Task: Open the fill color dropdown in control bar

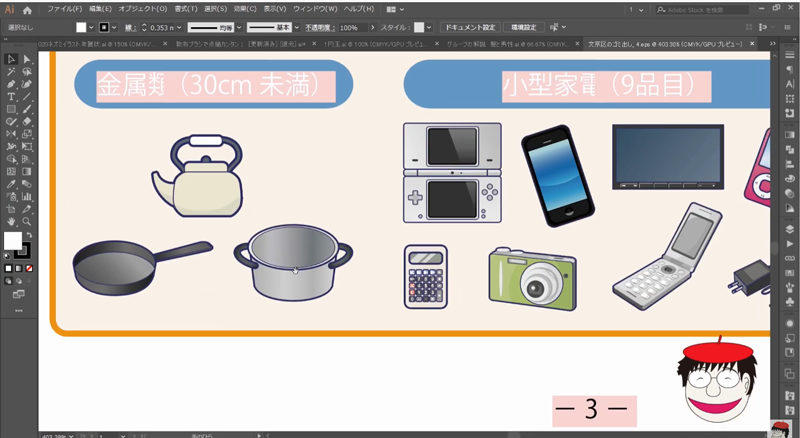Action: pyautogui.click(x=91, y=28)
